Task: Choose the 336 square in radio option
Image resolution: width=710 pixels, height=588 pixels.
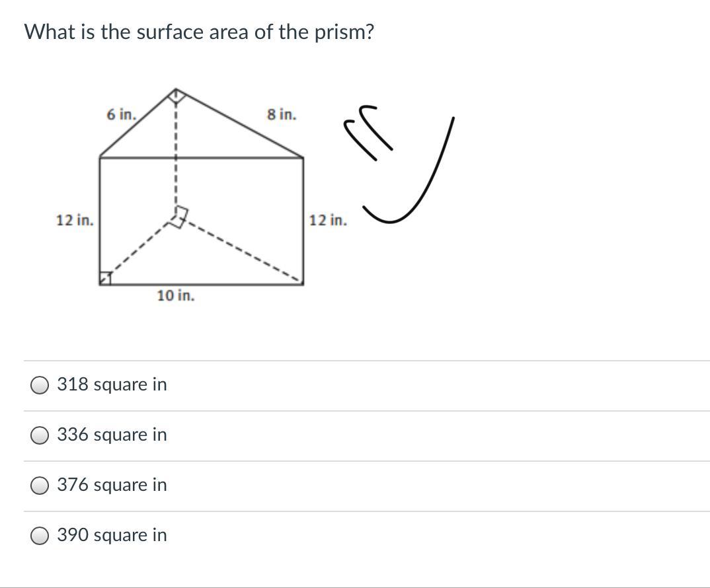Action: 40,435
